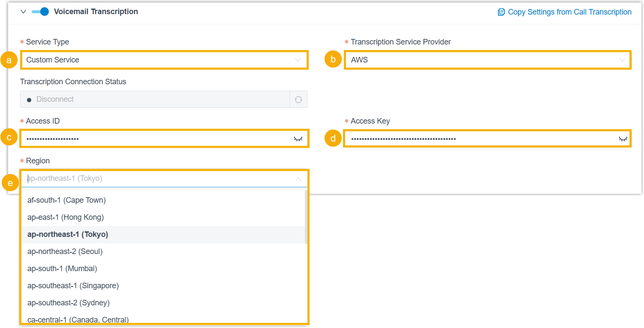Click the Service Type label

pos(48,42)
